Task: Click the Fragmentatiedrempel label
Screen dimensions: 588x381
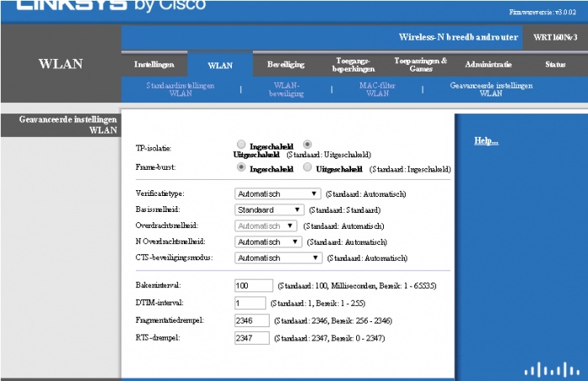Action: (170, 320)
